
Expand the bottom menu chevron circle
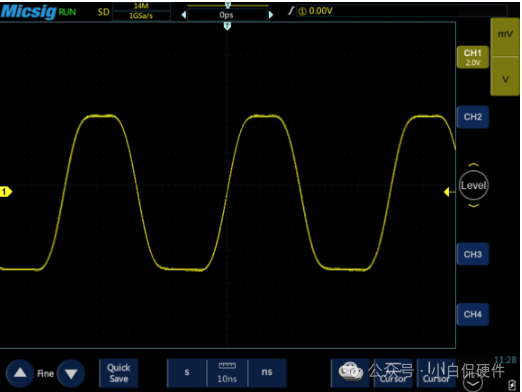click(x=473, y=383)
